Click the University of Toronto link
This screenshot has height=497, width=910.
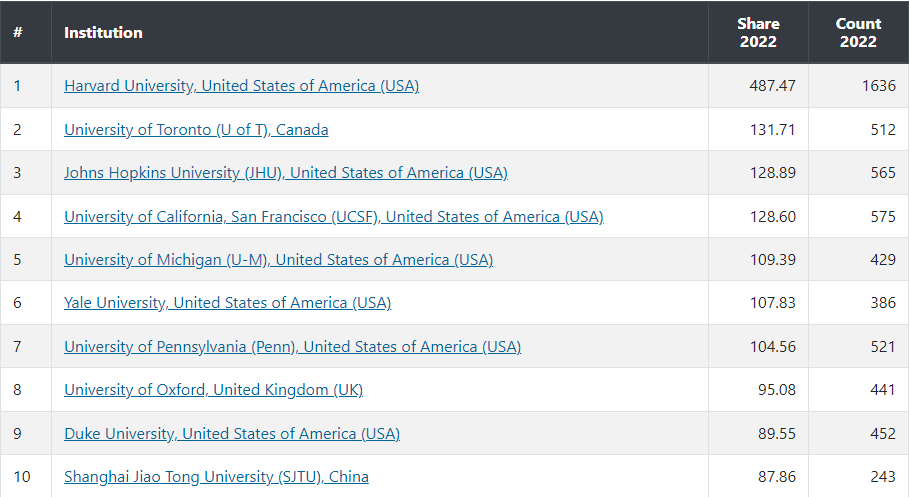click(x=196, y=130)
